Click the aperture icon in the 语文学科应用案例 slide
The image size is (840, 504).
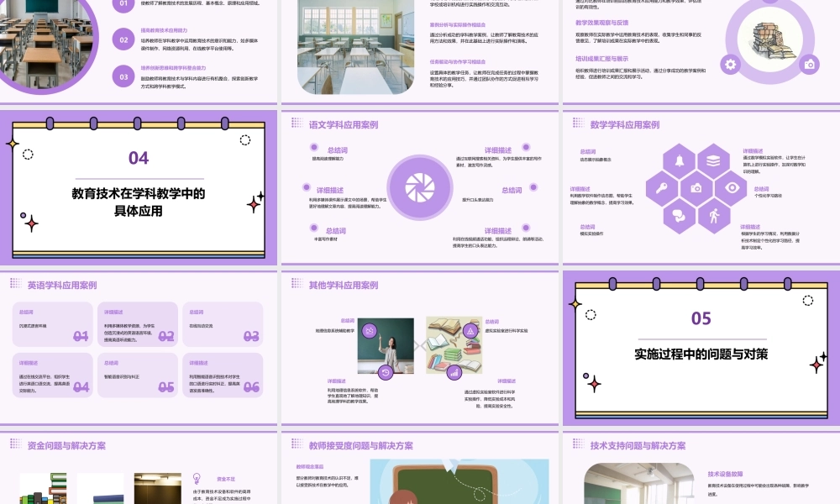[x=420, y=187]
